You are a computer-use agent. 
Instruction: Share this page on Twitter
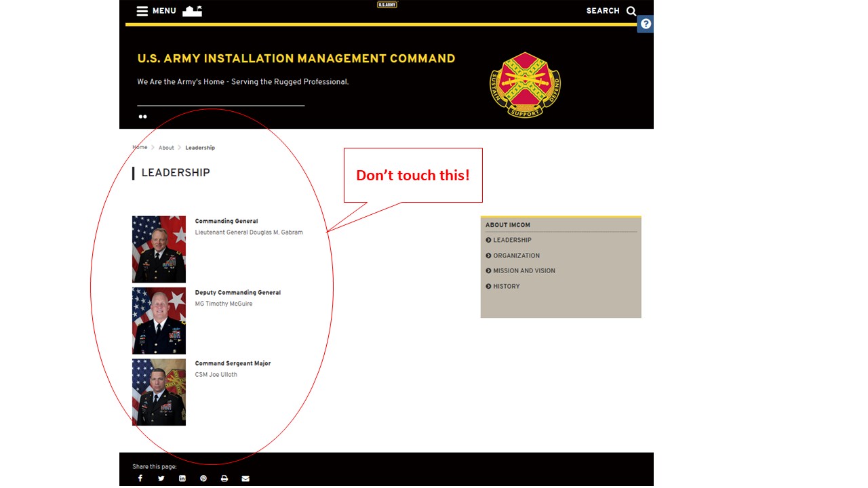coord(161,479)
